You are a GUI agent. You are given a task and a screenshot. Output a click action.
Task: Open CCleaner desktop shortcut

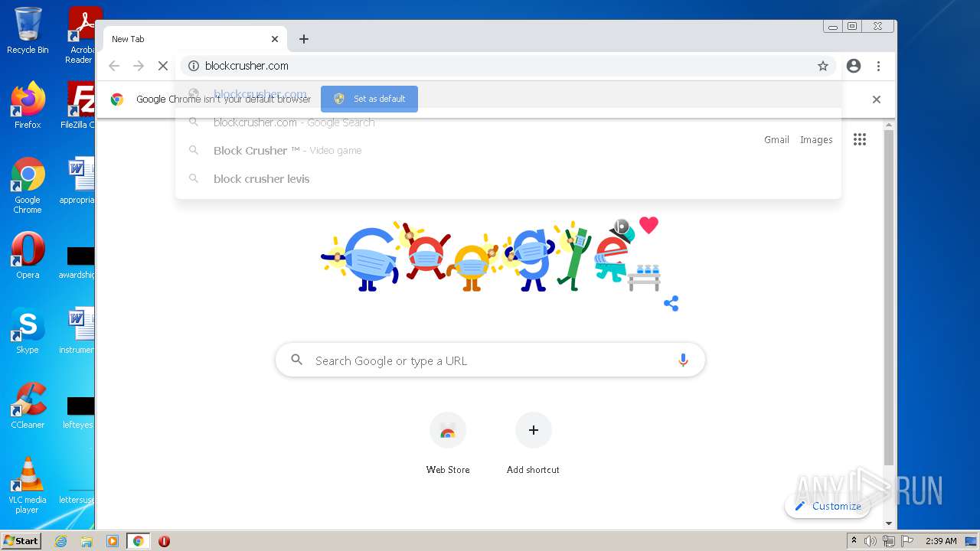(28, 405)
